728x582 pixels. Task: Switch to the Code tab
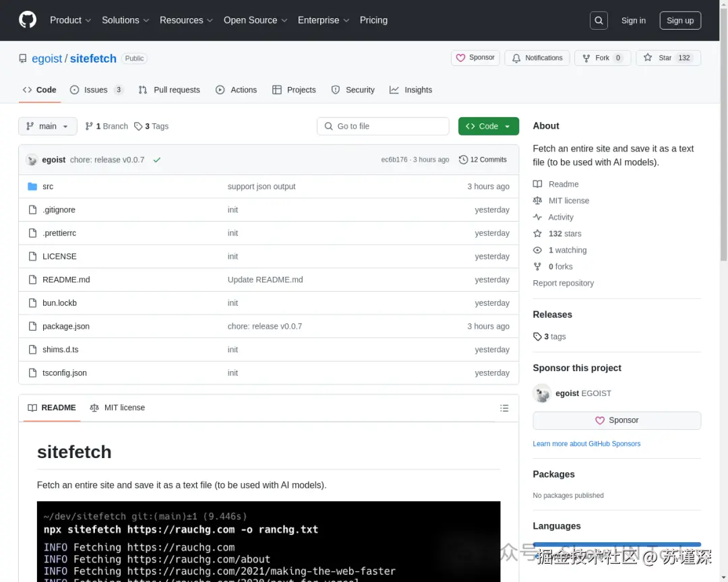coord(40,90)
